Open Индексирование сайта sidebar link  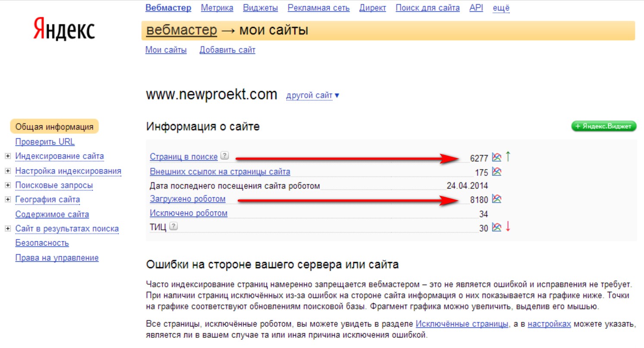[x=60, y=156]
